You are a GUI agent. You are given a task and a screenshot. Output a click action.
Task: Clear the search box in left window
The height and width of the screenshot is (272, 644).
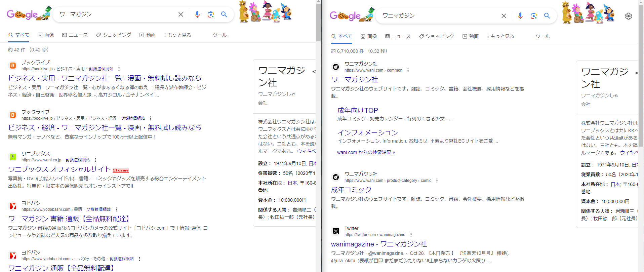[x=181, y=14]
